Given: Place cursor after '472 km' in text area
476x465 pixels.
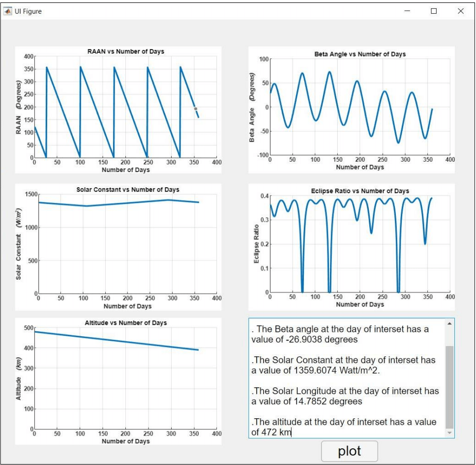Looking at the screenshot, I should [292, 433].
